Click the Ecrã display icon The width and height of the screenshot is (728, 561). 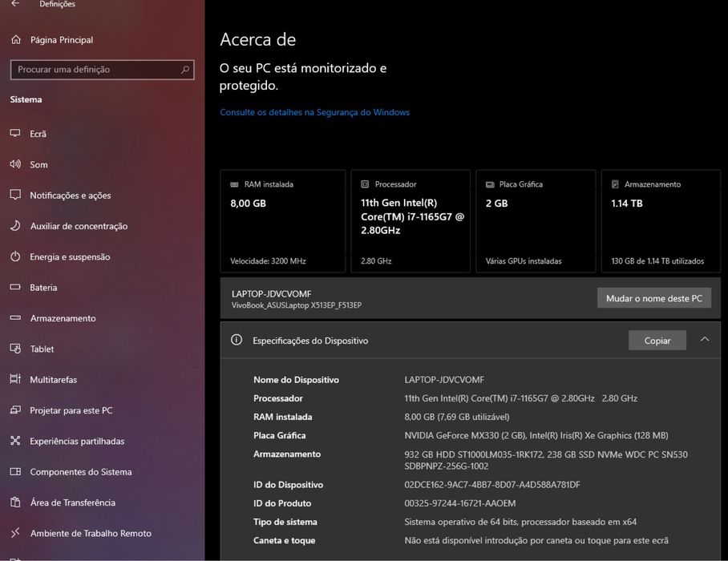pos(15,134)
